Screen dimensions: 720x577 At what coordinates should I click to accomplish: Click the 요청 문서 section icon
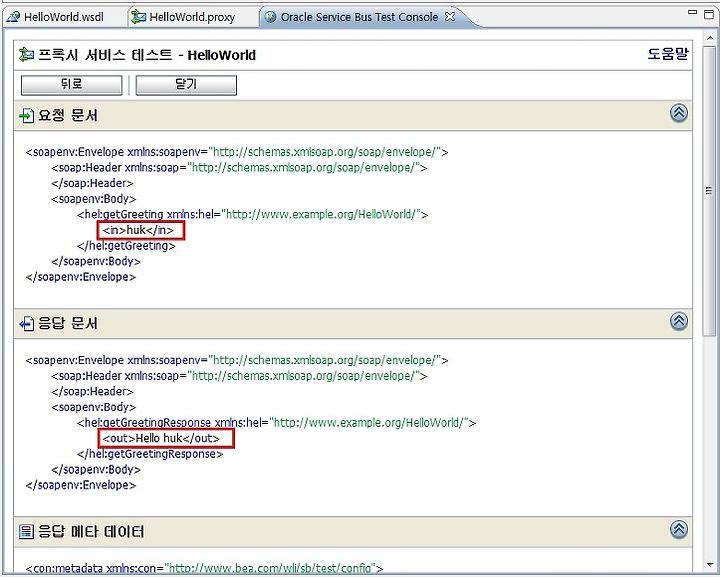[x=27, y=116]
